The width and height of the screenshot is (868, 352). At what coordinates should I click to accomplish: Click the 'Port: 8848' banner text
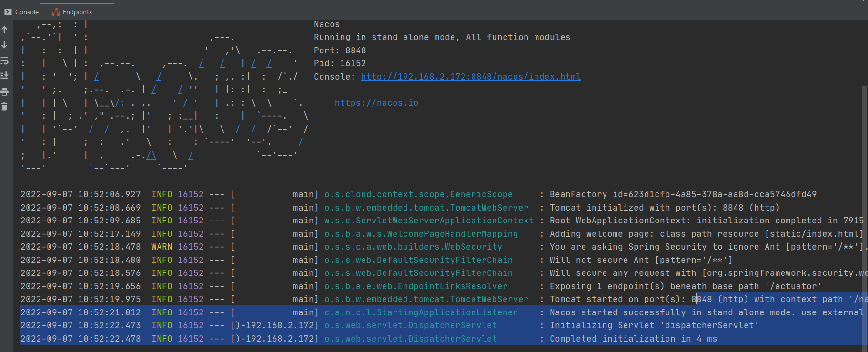[340, 50]
